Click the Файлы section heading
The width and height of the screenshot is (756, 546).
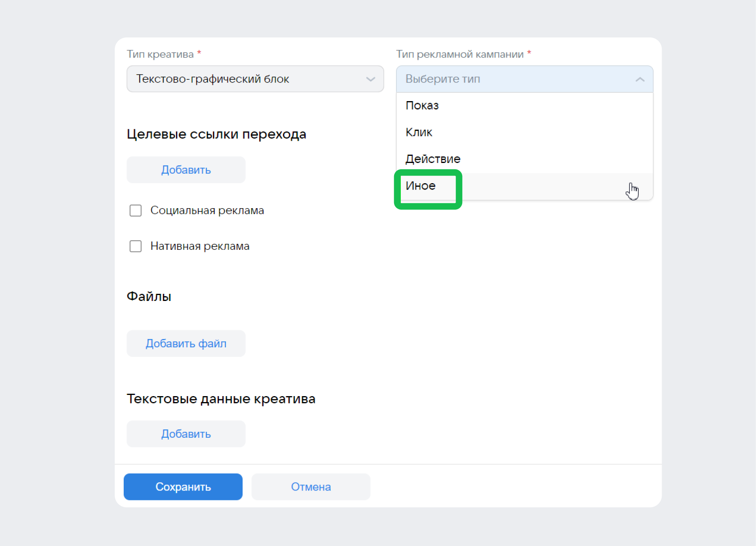click(x=149, y=296)
